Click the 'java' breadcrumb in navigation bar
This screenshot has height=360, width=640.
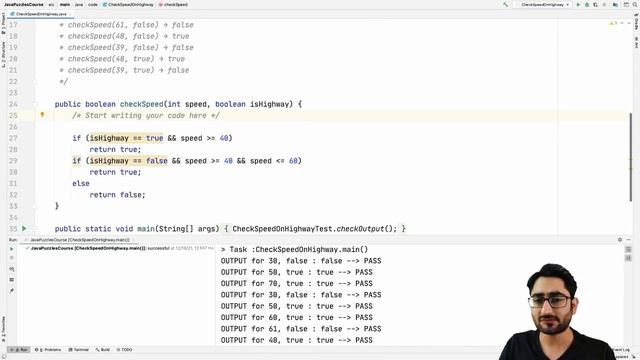point(79,4)
